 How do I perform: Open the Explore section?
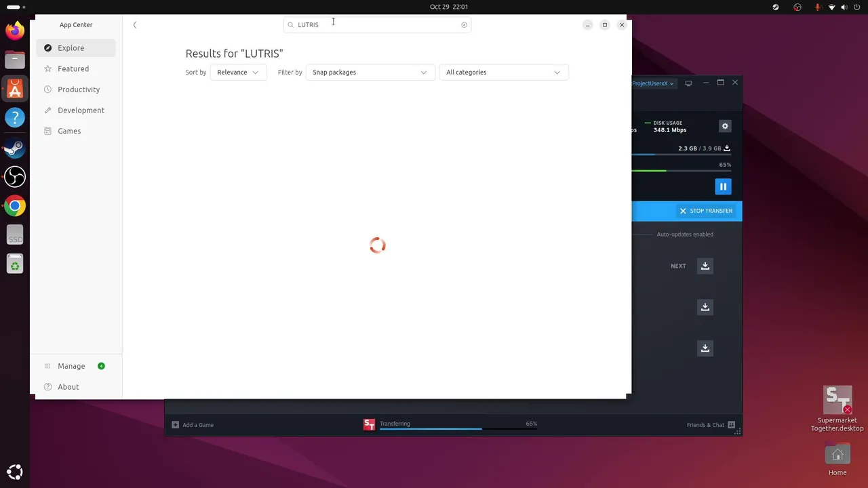click(x=76, y=48)
